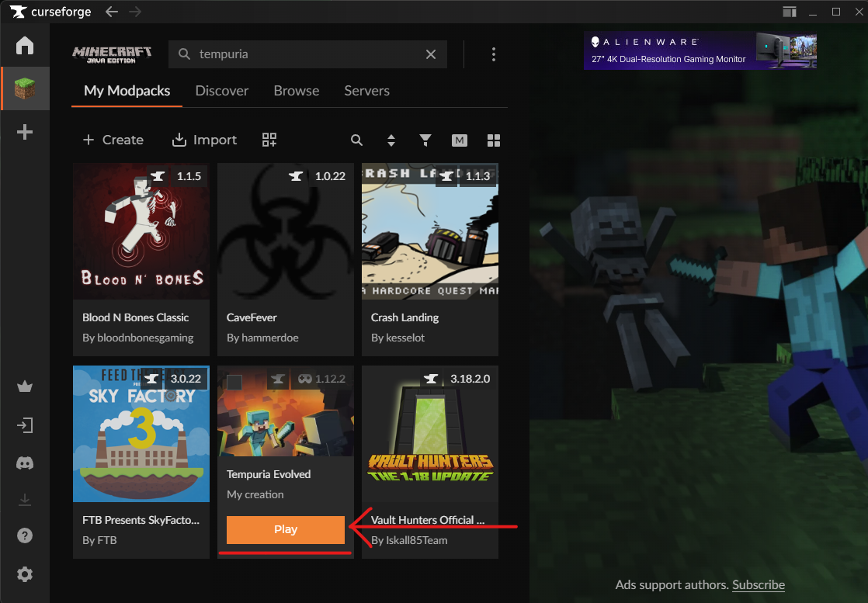Click the 1.12.2 game version badge
Image resolution: width=868 pixels, height=603 pixels.
(x=321, y=379)
